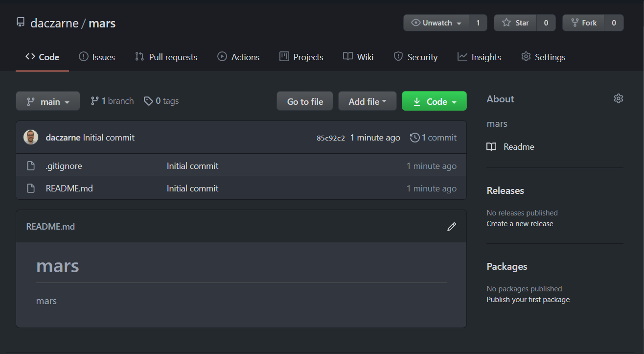The height and width of the screenshot is (354, 644).
Task: Click the repository icon beside daczarne / mars
Action: tap(21, 23)
